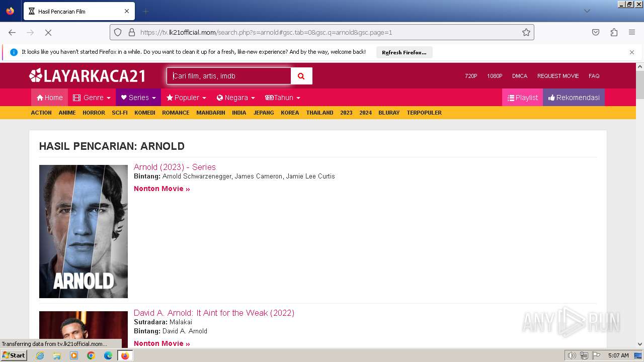Click Nonton Movie under Arnold (2023)
644x362 pixels.
162,189
